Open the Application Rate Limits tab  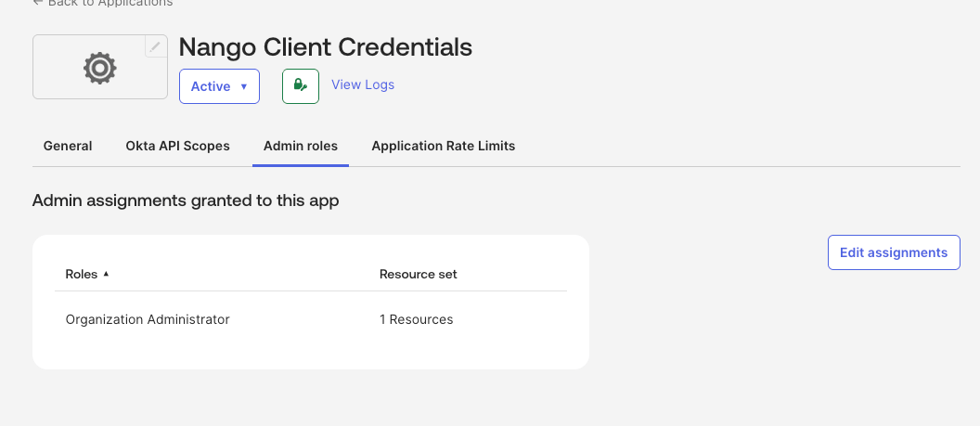(x=443, y=146)
